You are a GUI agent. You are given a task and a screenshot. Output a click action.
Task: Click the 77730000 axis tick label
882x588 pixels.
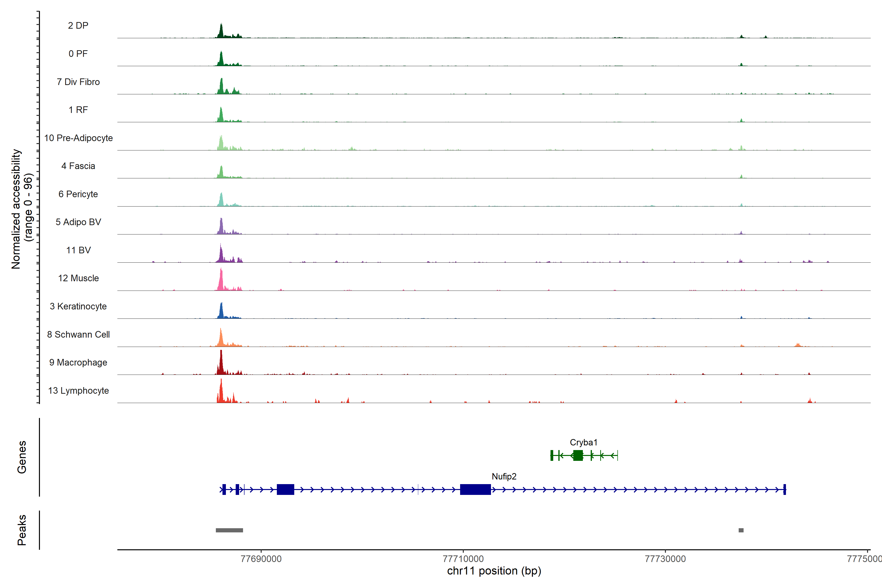point(665,559)
